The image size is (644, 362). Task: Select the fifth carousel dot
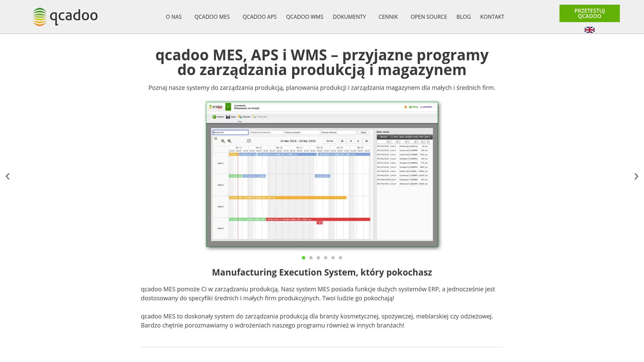click(x=333, y=258)
